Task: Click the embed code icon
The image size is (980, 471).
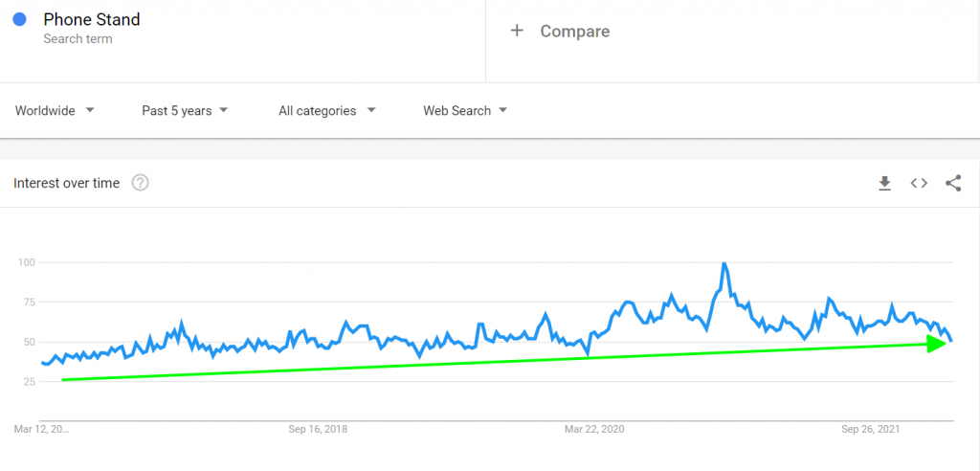Action: coord(919,183)
